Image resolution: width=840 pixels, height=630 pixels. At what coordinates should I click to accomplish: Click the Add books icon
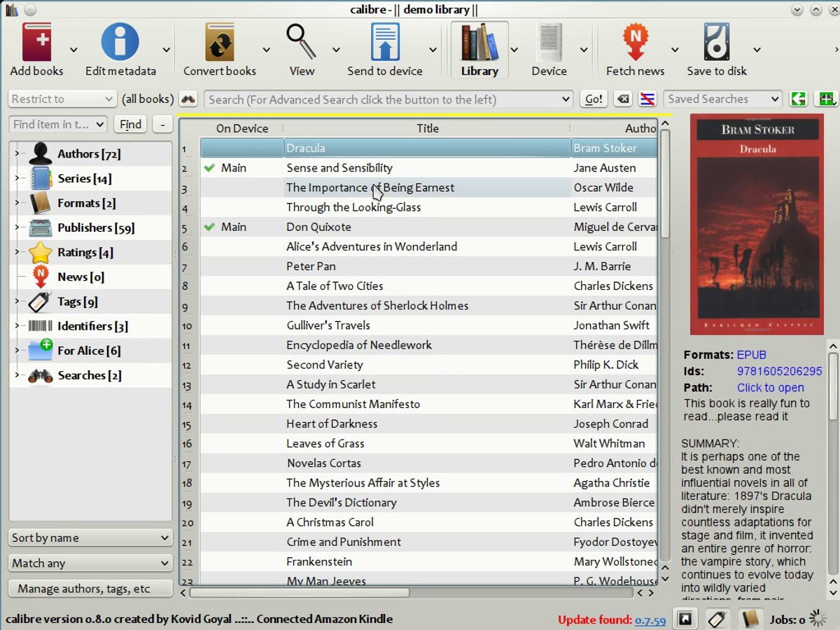click(36, 43)
